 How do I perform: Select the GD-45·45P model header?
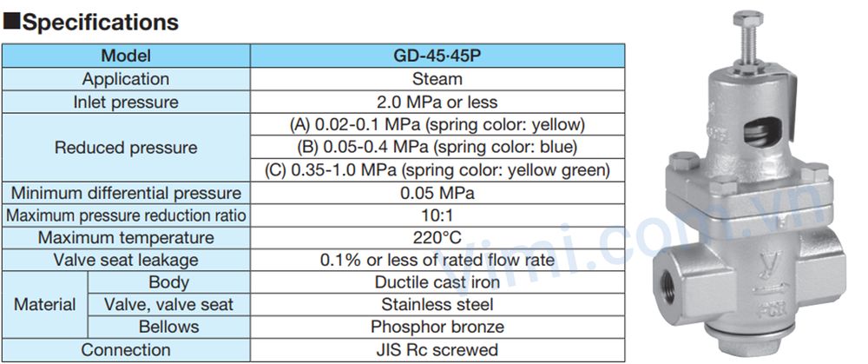[x=437, y=56]
